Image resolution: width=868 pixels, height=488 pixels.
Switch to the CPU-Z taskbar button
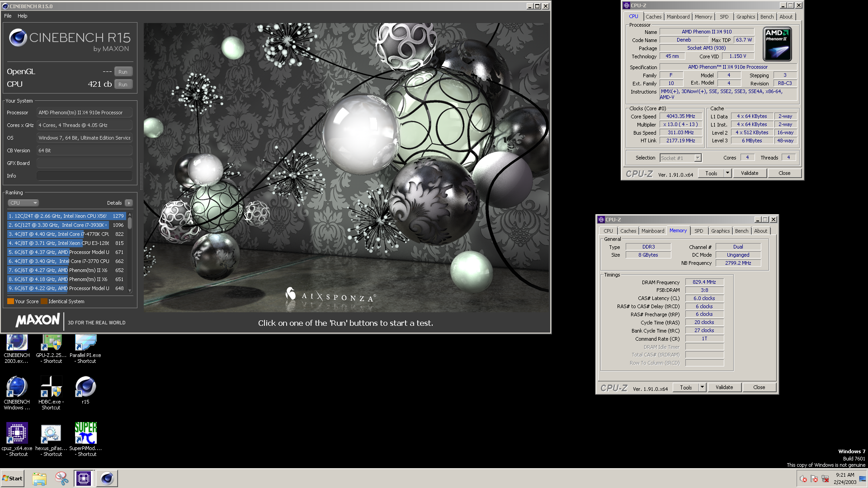pyautogui.click(x=84, y=479)
